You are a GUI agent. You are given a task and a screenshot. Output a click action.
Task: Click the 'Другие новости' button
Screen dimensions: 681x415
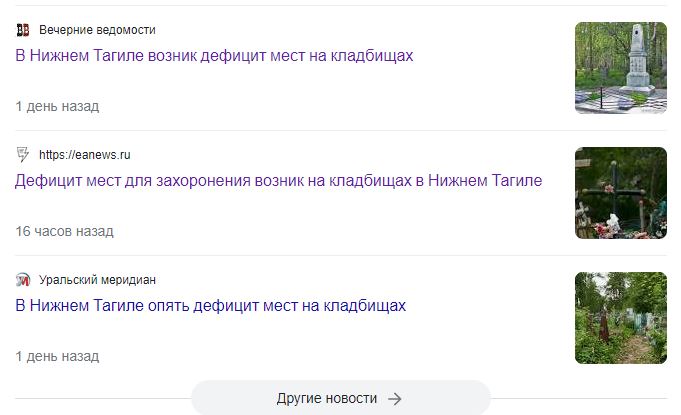tap(341, 398)
